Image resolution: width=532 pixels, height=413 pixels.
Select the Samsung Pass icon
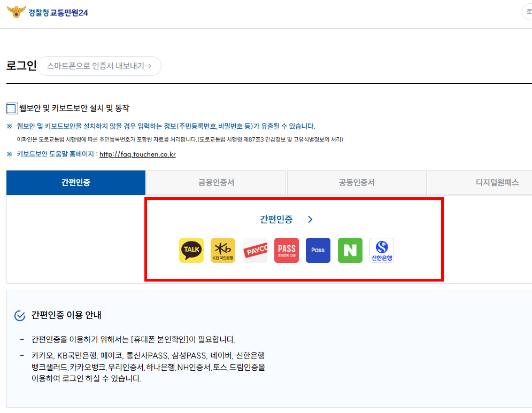point(318,250)
